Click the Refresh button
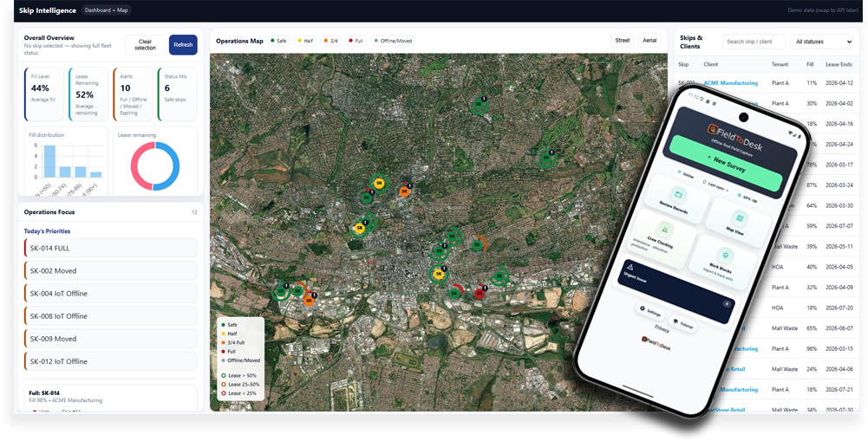This screenshot has width=868, height=441. [183, 45]
